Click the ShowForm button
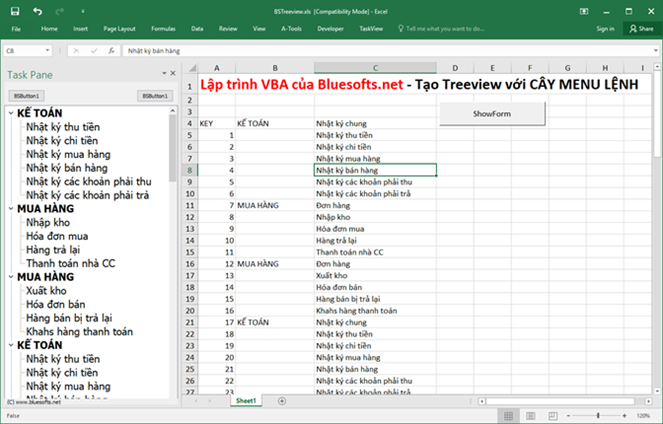This screenshot has width=663, height=424. point(492,113)
